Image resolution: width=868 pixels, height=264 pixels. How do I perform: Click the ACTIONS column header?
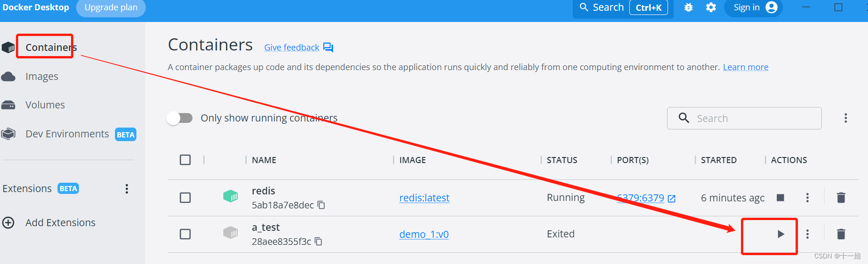coord(789,160)
